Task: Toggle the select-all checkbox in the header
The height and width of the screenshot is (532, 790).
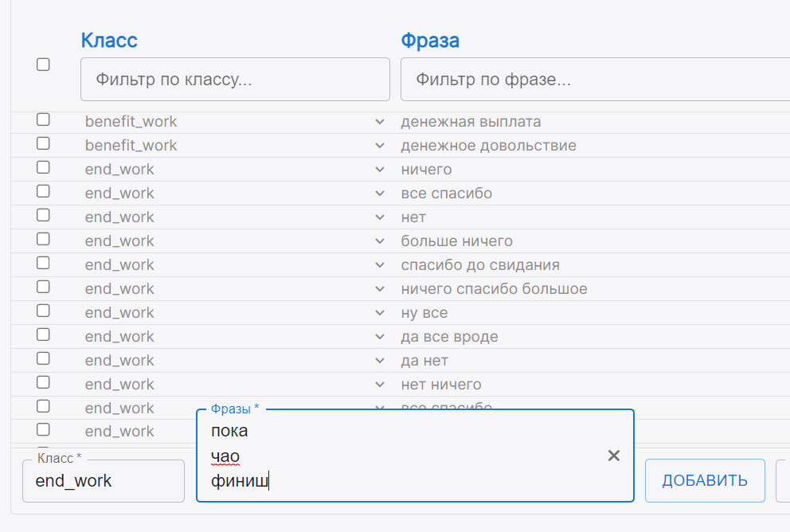Action: [43, 65]
